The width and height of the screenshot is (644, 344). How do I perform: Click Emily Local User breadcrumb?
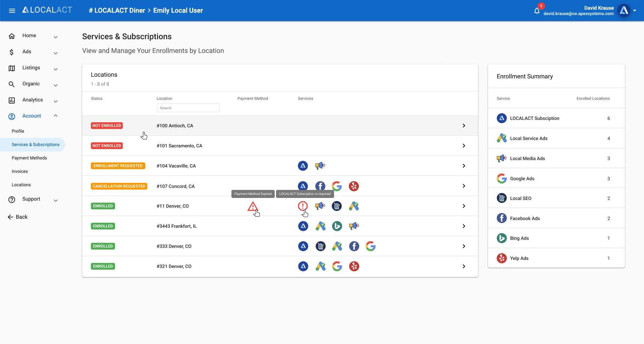[178, 10]
